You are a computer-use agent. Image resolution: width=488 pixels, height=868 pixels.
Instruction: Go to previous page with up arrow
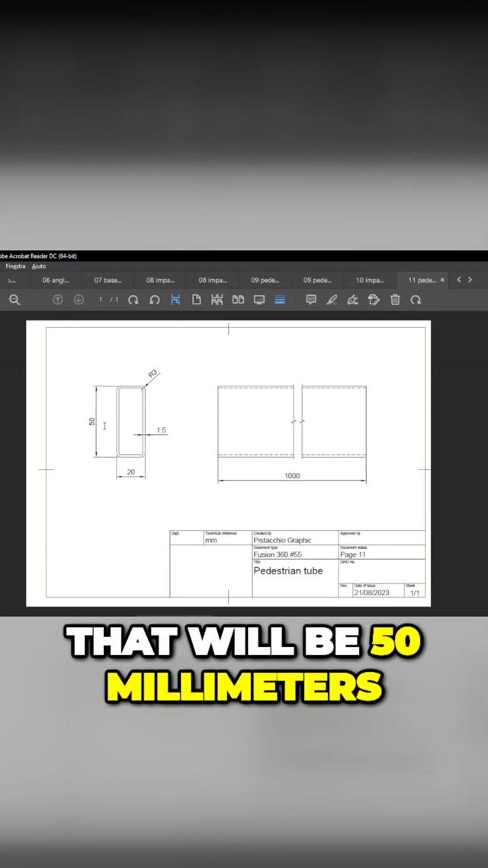click(57, 300)
